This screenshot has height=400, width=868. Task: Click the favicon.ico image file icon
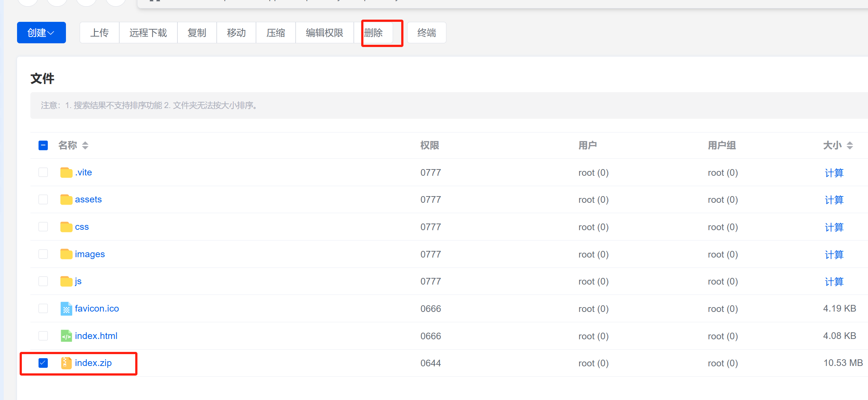pos(66,309)
